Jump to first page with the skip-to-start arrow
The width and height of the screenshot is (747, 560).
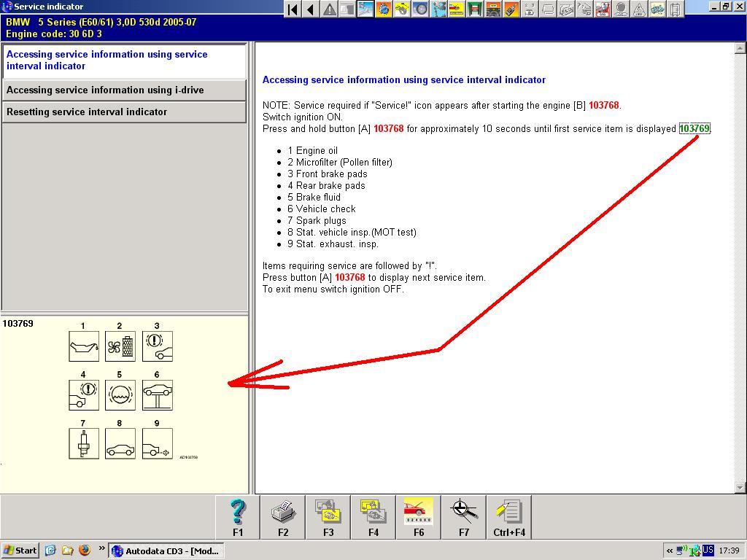pyautogui.click(x=293, y=9)
